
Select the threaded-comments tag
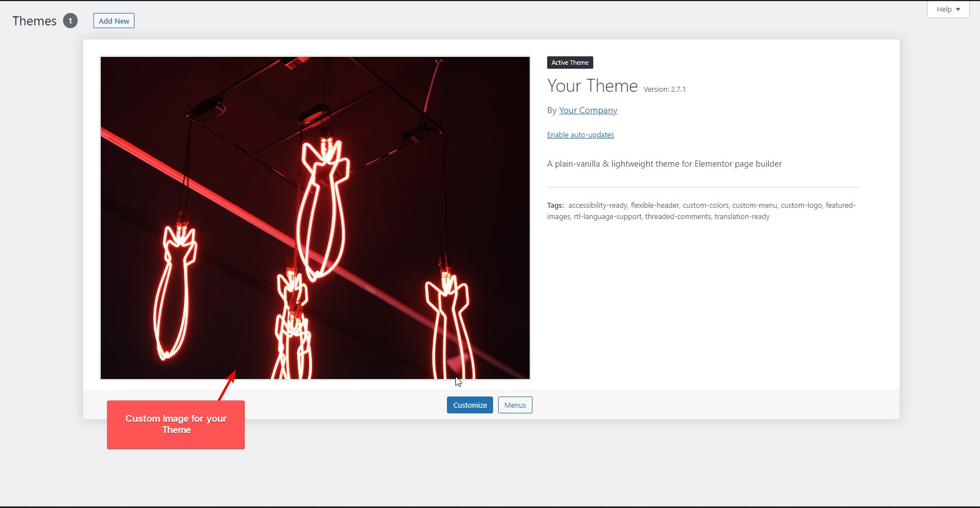pyautogui.click(x=678, y=216)
